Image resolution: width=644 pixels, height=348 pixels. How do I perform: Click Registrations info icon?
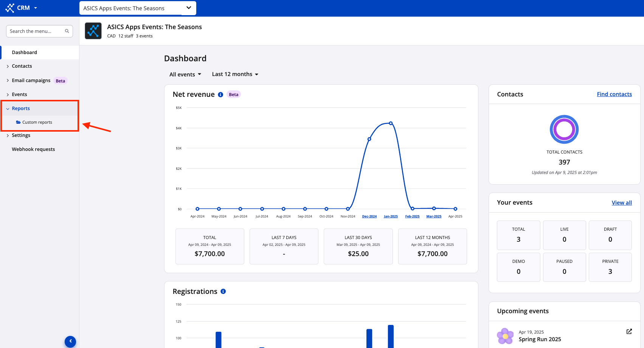click(x=223, y=291)
